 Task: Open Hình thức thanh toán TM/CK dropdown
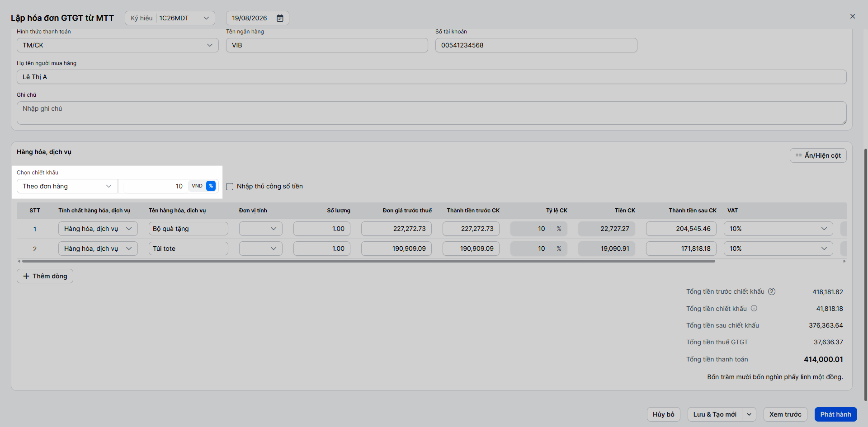pyautogui.click(x=118, y=45)
